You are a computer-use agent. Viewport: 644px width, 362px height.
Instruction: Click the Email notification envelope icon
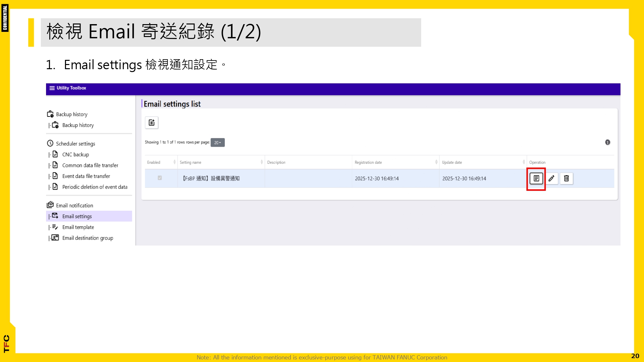click(50, 205)
